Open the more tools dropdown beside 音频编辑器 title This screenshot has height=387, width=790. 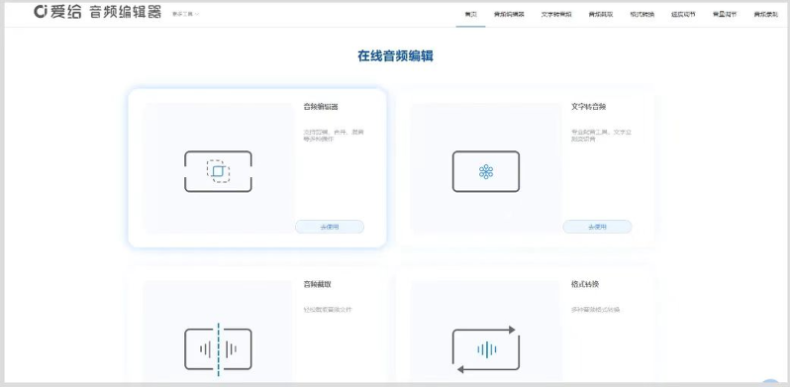(x=185, y=14)
